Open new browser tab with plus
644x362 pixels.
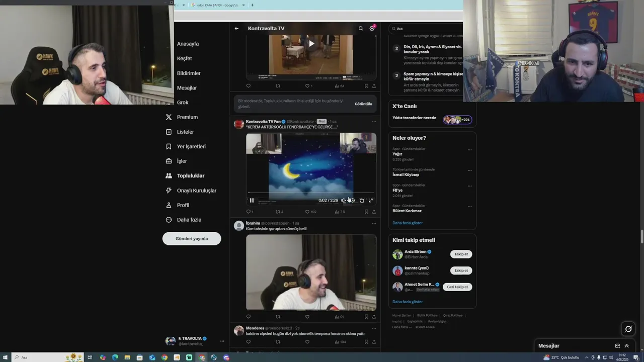(x=253, y=5)
